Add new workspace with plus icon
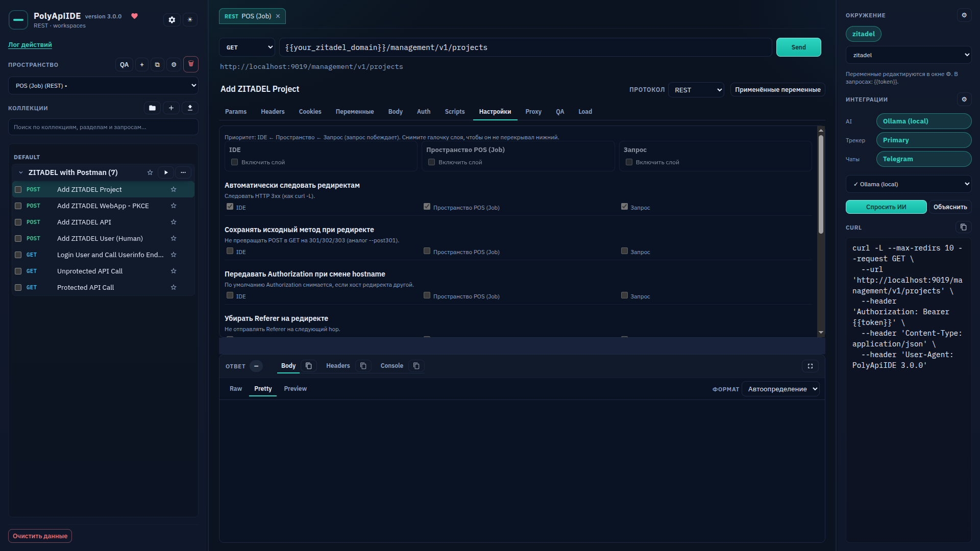The image size is (980, 551). [142, 65]
